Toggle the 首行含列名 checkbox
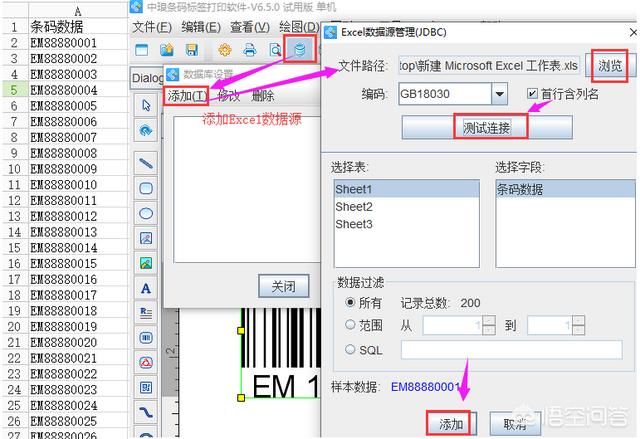The height and width of the screenshot is (439, 640). pyautogui.click(x=532, y=93)
